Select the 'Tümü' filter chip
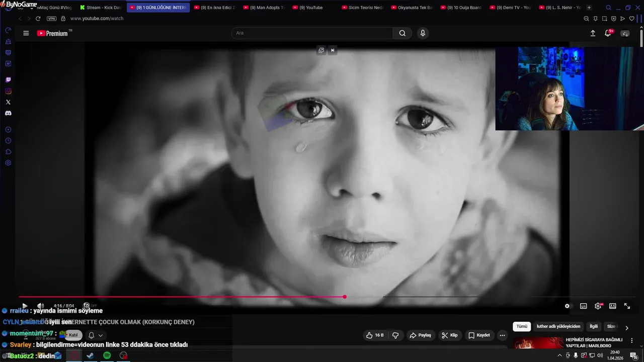The image size is (644, 362). (522, 327)
